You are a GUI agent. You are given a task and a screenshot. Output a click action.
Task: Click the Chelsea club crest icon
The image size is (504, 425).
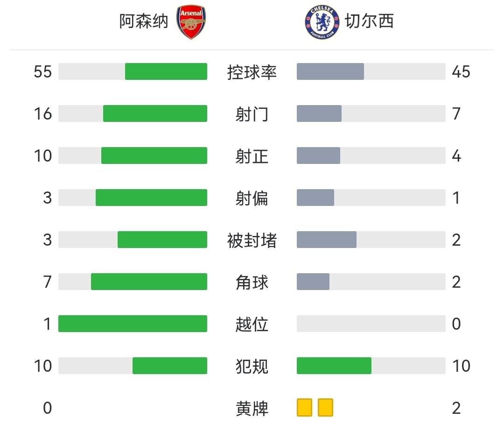(320, 22)
